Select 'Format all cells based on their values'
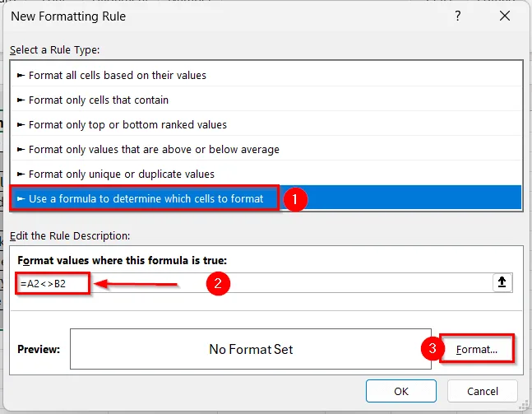The width and height of the screenshot is (532, 414). (x=266, y=75)
